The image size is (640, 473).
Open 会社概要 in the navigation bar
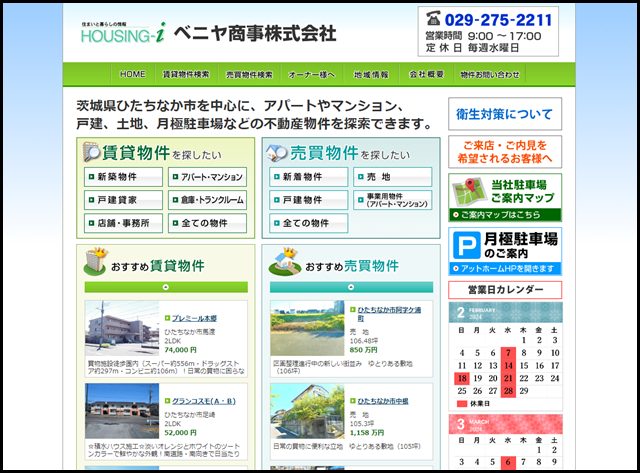tap(427, 74)
